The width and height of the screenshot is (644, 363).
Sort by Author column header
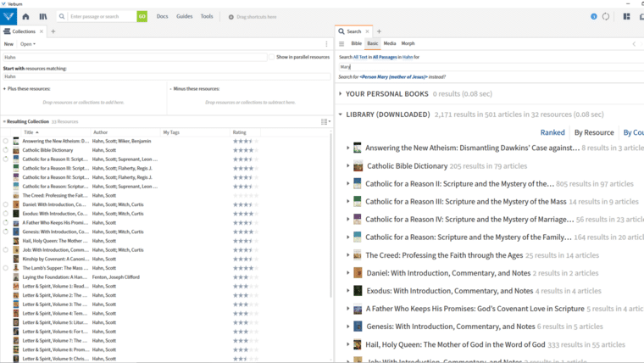coord(100,132)
